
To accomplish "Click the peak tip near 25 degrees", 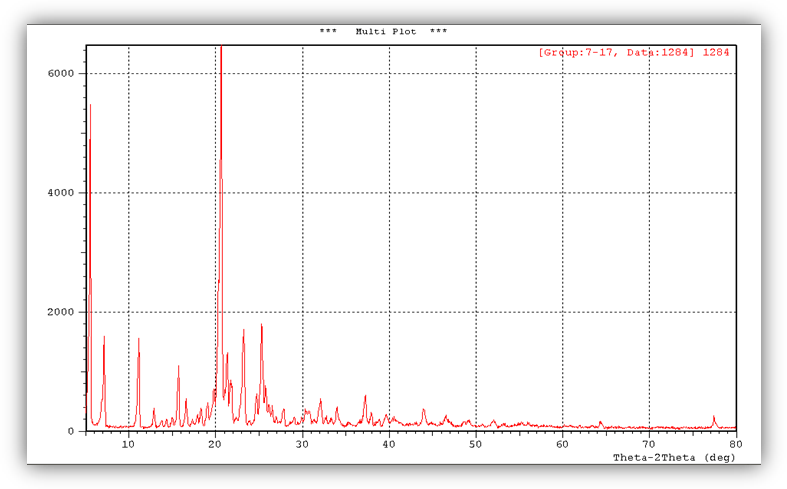I will pos(261,324).
